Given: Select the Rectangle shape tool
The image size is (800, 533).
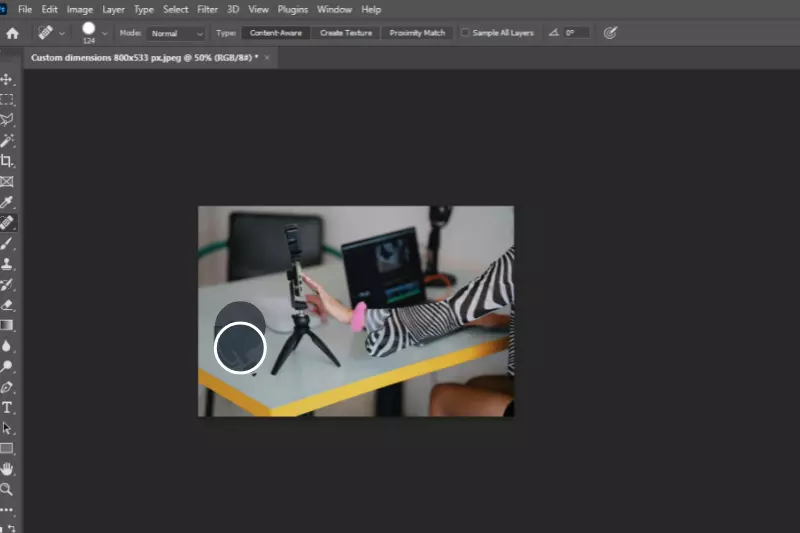Looking at the screenshot, I should point(7,449).
